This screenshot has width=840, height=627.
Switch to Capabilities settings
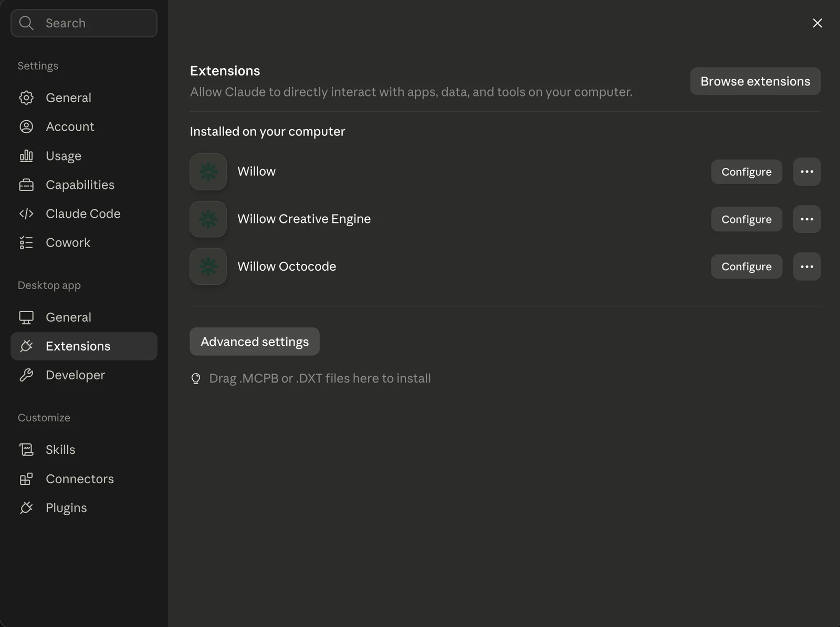tap(84, 185)
